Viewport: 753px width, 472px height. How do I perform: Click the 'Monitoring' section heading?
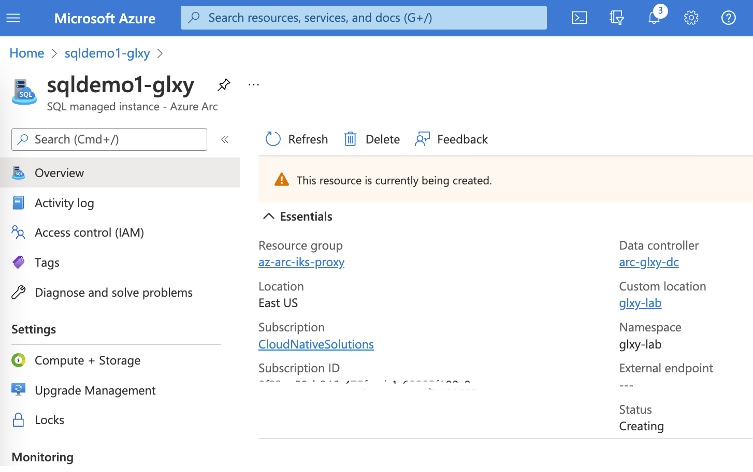click(x=43, y=457)
